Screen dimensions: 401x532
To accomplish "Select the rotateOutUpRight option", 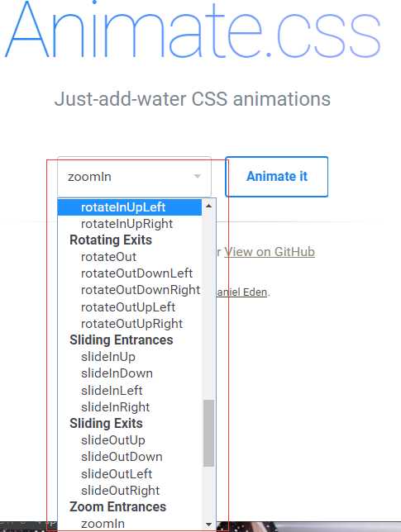I will 130,324.
